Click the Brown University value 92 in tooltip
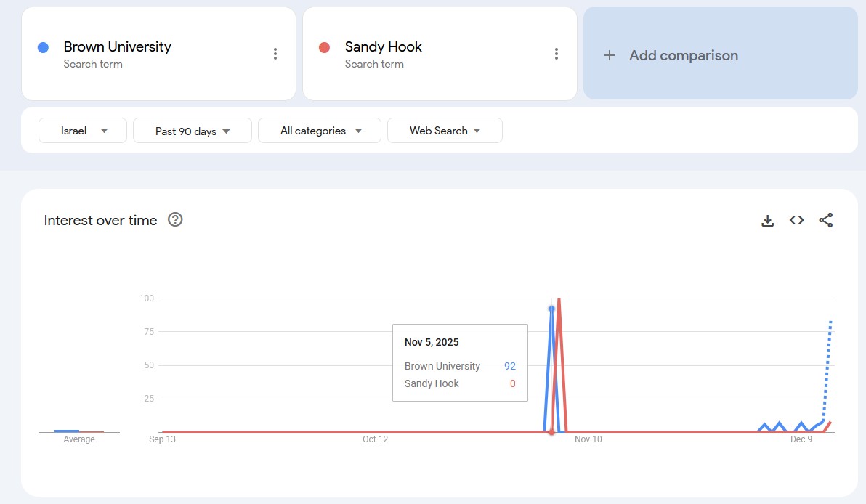Screen dimensions: 866x504 (x=510, y=367)
